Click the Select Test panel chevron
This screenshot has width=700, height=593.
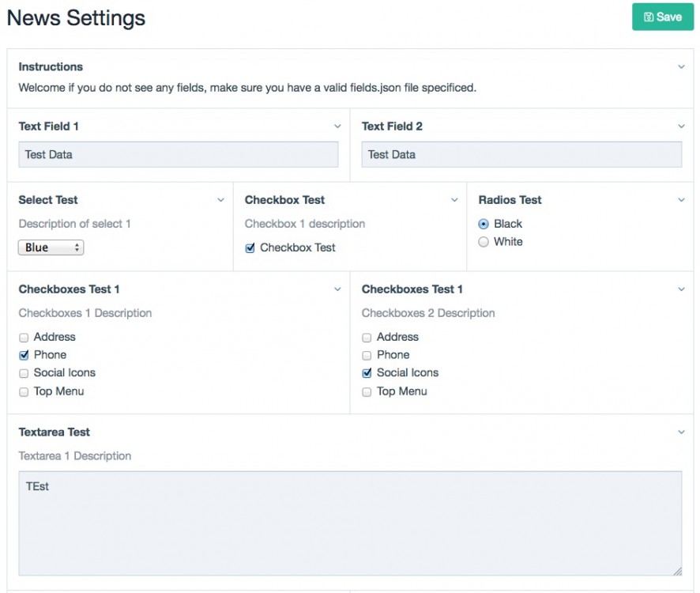[221, 200]
